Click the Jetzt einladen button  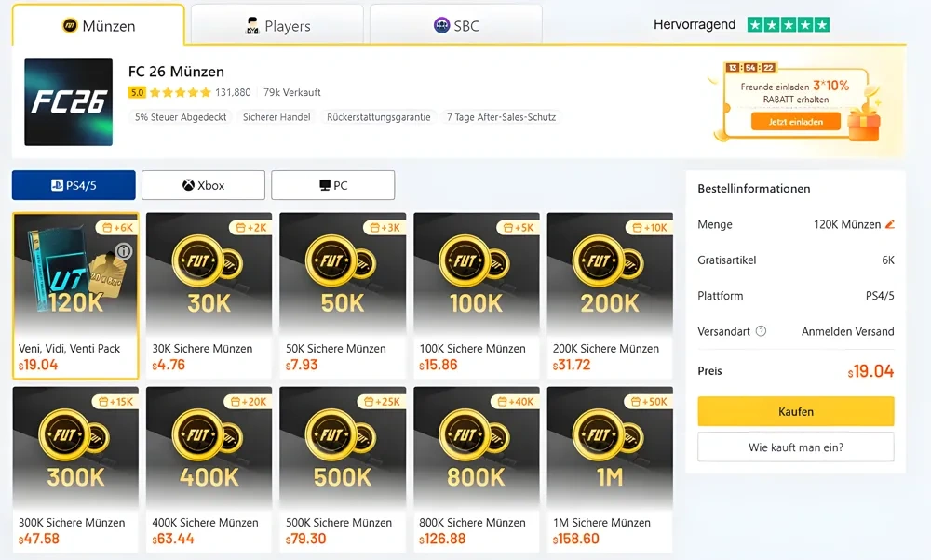coord(795,122)
